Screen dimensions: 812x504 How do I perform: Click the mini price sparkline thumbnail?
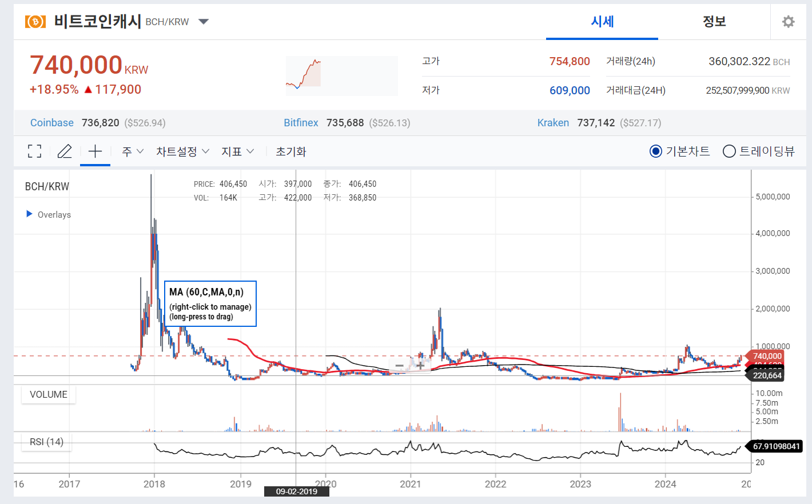tap(341, 75)
